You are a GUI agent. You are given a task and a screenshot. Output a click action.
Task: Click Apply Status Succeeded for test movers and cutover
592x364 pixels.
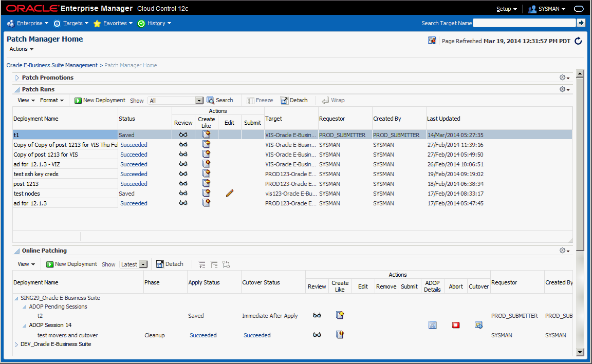coord(203,335)
